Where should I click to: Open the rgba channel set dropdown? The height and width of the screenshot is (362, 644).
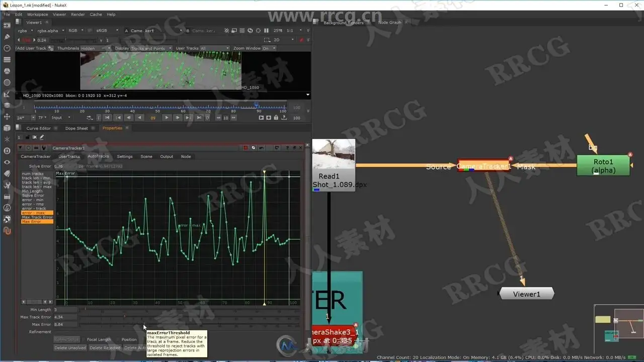25,31
